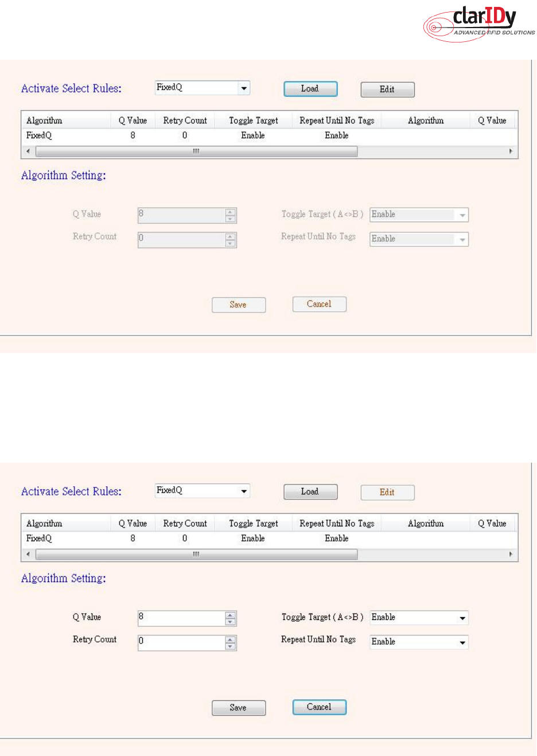The image size is (537, 756).
Task: Open the greyed Repeat Until No Tags dropdown in upper panel
Action: pyautogui.click(x=419, y=239)
